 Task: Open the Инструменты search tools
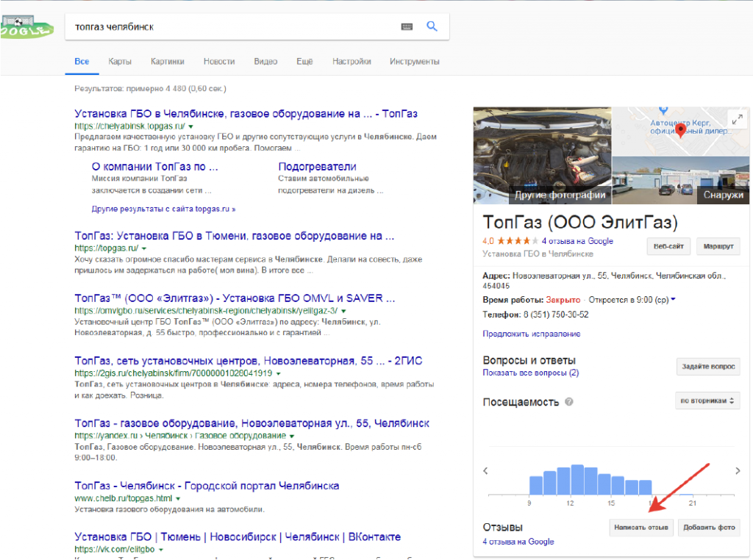(415, 62)
